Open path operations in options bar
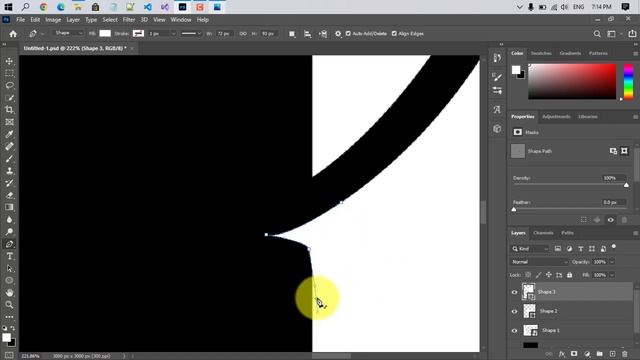 coord(292,34)
